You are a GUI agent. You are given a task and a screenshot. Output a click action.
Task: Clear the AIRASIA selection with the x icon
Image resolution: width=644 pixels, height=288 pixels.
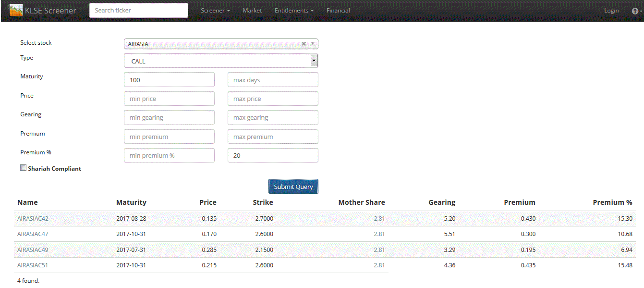coord(304,43)
